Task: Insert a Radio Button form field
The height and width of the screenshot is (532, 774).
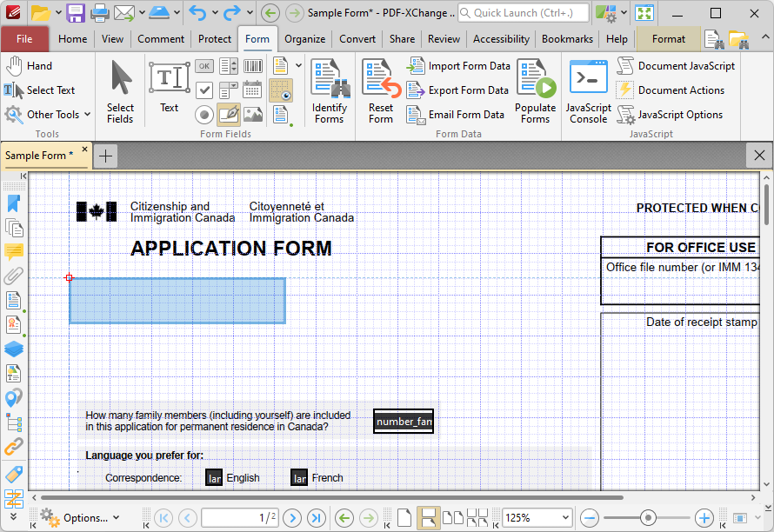Action: [x=204, y=114]
